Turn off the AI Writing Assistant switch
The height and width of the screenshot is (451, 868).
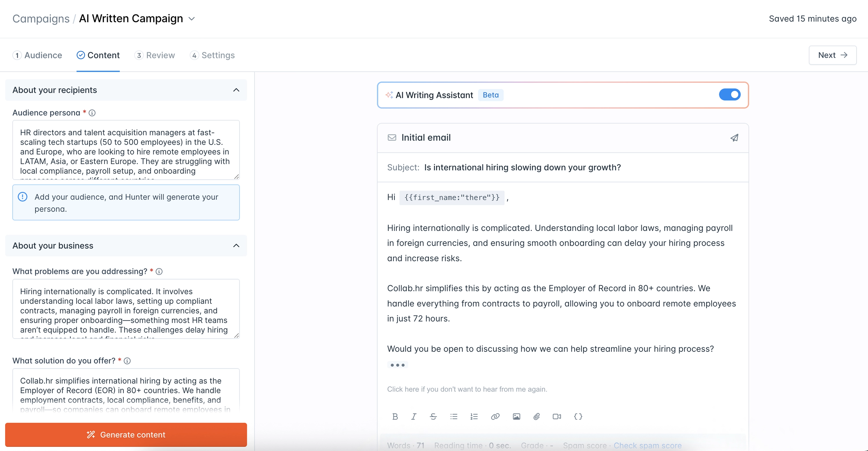pos(729,95)
